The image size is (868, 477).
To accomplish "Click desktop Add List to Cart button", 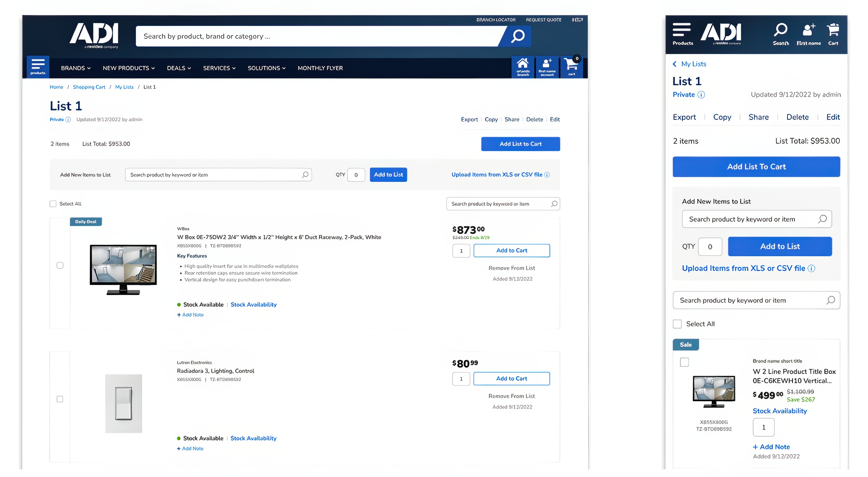I will pyautogui.click(x=520, y=144).
